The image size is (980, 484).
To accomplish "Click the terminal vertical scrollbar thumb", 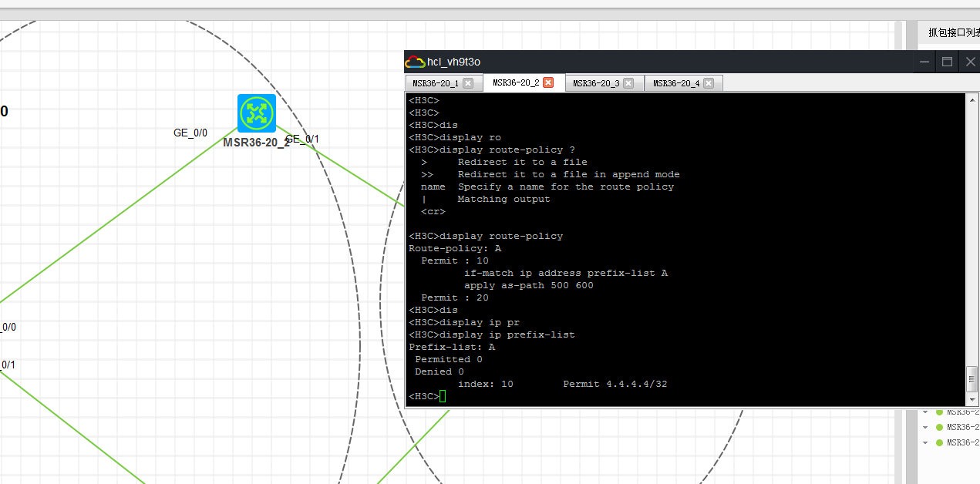I will (972, 378).
